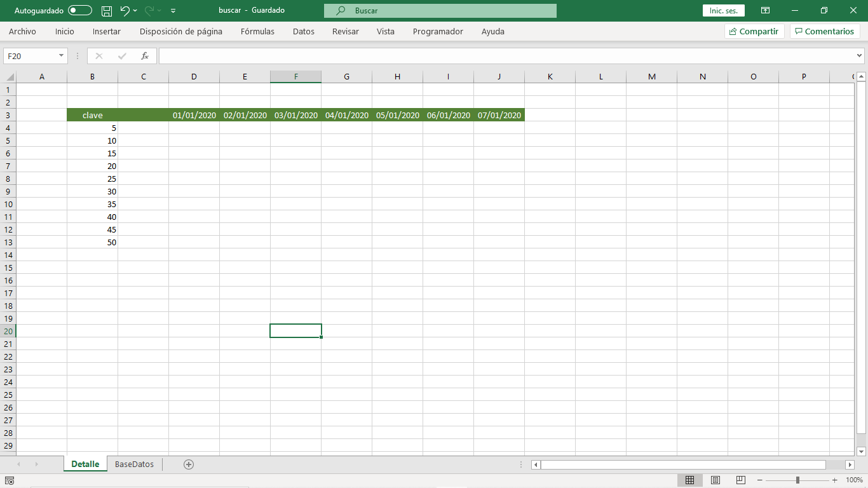Open the Ribbon display options icon
Screen dimensions: 868x488
point(766,11)
